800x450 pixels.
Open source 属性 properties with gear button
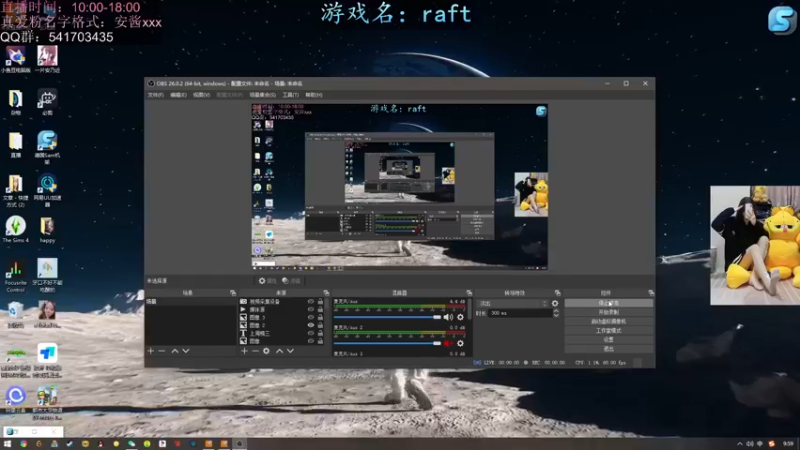pos(267,281)
